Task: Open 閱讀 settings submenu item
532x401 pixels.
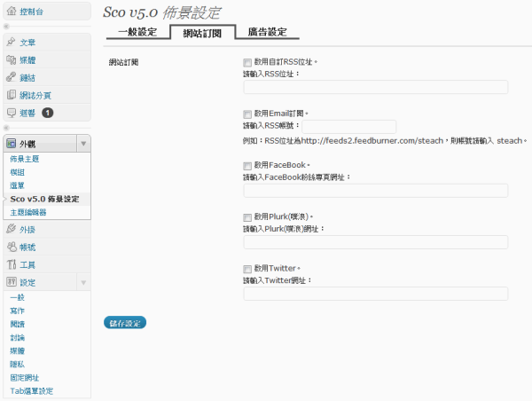Action: pos(18,324)
